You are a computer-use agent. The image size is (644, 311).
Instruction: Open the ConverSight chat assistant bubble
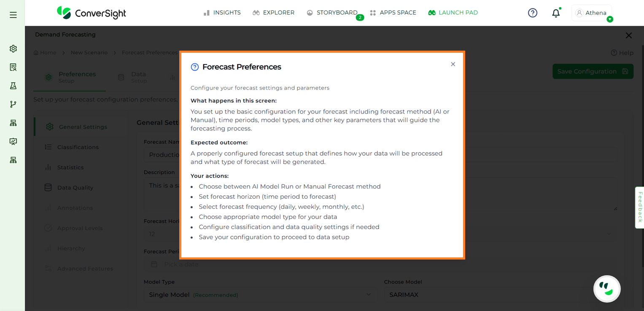(606, 289)
